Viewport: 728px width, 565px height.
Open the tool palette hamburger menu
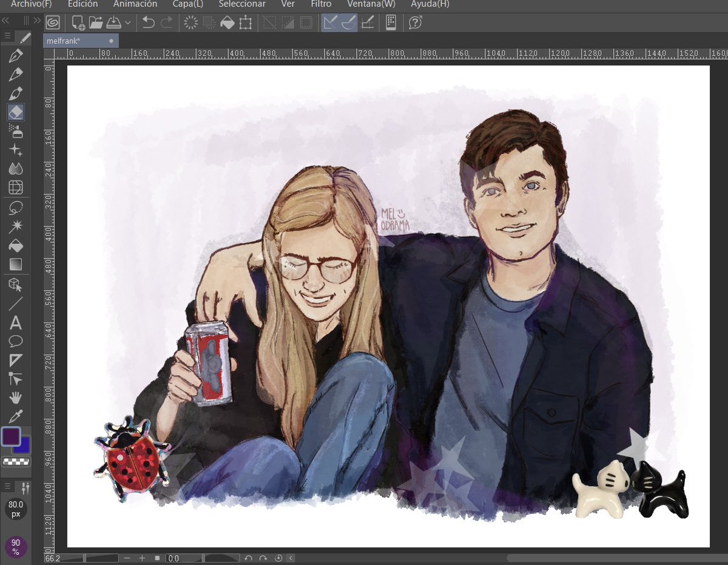8,37
